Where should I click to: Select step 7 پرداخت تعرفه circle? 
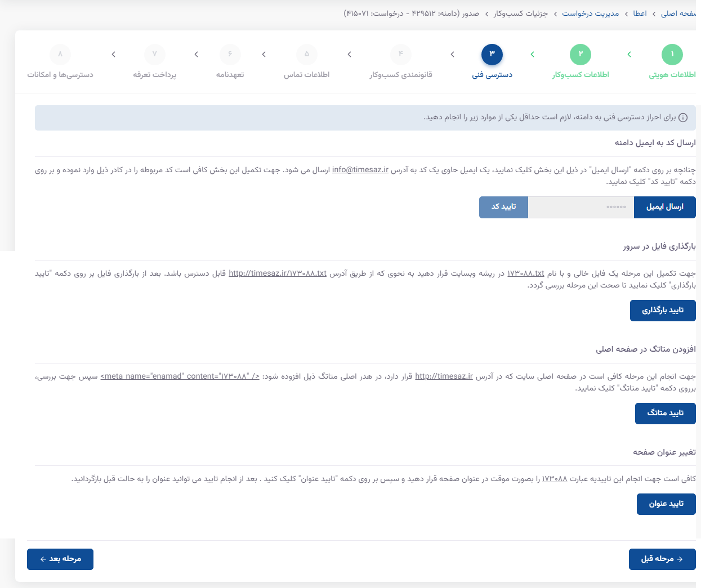(155, 55)
